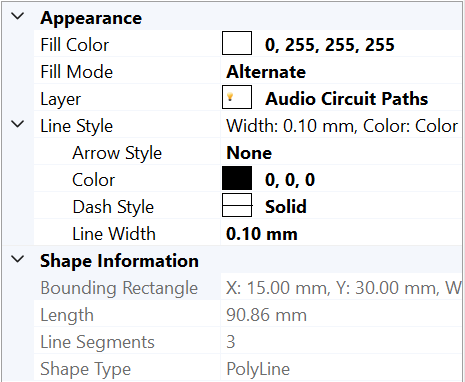The width and height of the screenshot is (465, 382).
Task: Click the black line Color swatch
Action: [x=237, y=179]
